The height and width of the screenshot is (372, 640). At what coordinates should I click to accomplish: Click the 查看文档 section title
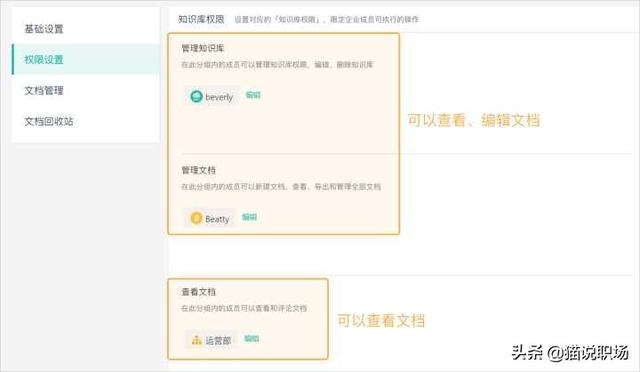[198, 292]
